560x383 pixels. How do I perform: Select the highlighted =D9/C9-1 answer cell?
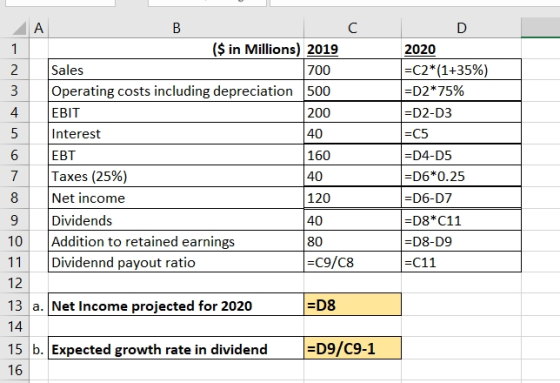click(352, 348)
